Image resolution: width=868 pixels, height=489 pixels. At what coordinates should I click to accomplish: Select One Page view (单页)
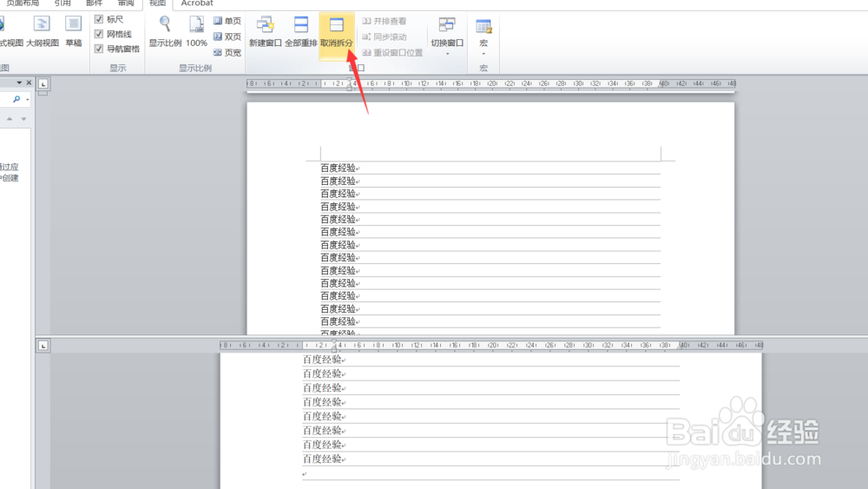tap(227, 21)
